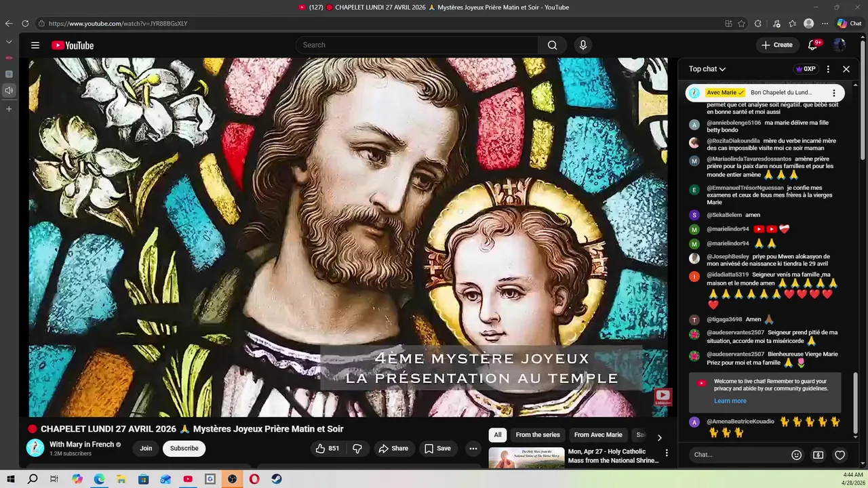Open the Mon, Apr 27 Holy Catholic Mass title
868x488 pixels.
click(x=613, y=456)
